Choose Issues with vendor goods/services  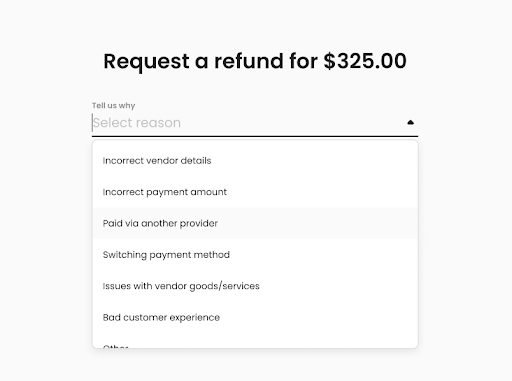[255, 286]
